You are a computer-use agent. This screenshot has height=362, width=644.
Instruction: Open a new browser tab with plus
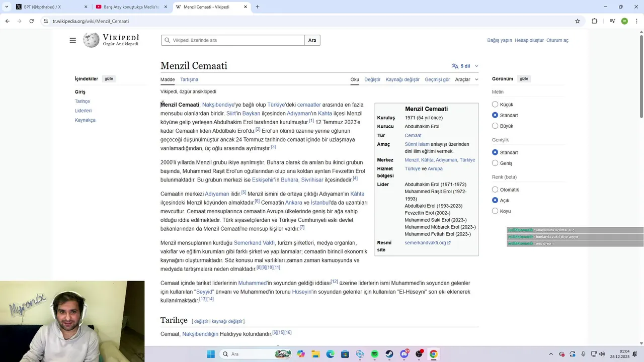click(258, 7)
